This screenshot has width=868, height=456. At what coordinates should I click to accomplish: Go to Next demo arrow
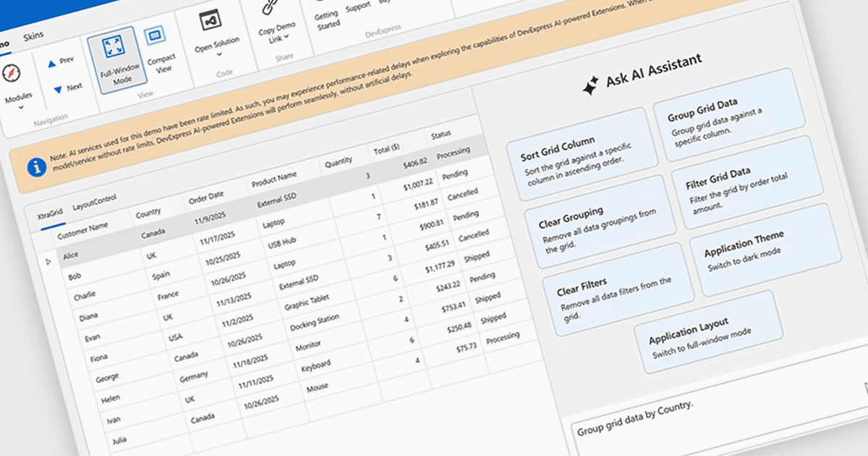(58, 90)
